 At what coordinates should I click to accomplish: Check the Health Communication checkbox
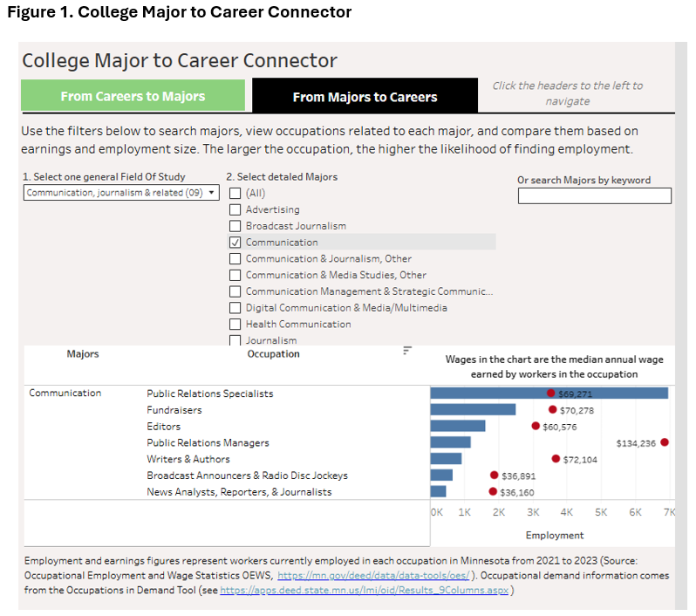(235, 325)
